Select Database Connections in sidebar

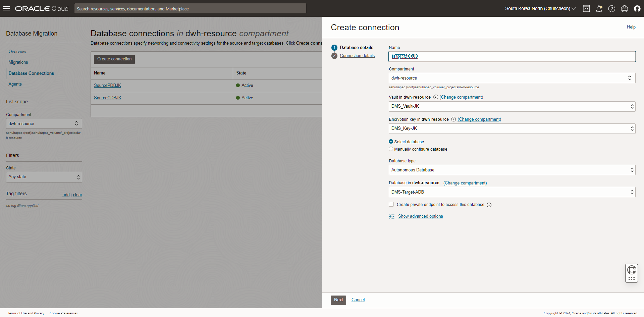(x=31, y=73)
